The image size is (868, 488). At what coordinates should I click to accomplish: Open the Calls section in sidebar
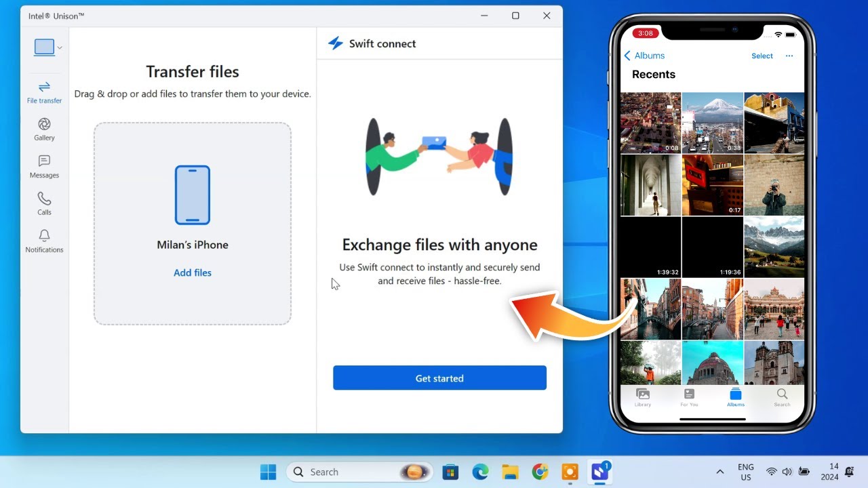(44, 204)
